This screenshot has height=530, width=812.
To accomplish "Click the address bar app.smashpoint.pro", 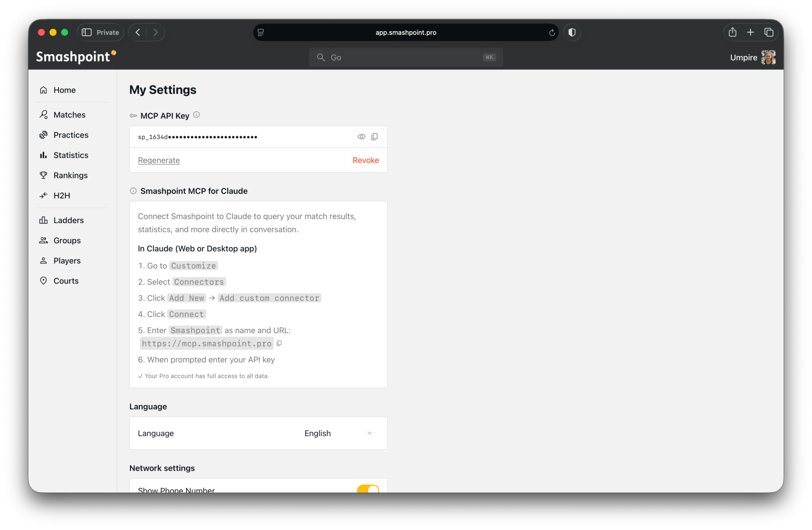I will click(406, 32).
